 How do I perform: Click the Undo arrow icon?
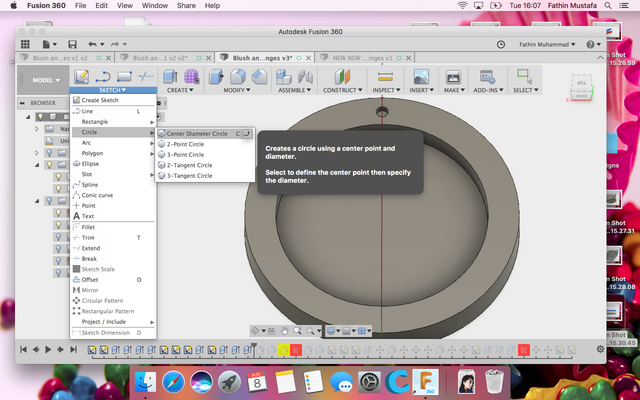[x=93, y=44]
